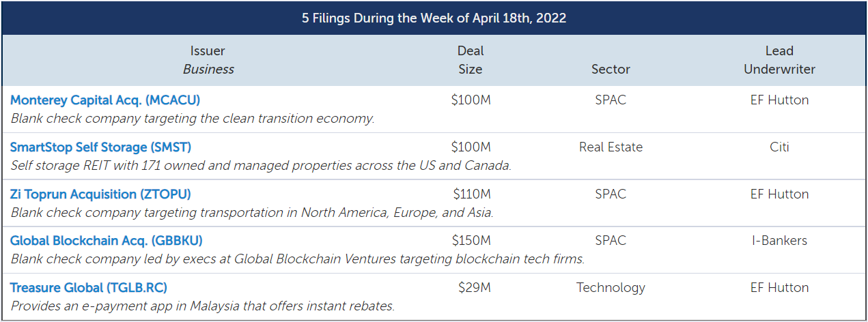Open the Monterey Capital Acq. (MCACU) link
This screenshot has width=868, height=322.
[105, 100]
